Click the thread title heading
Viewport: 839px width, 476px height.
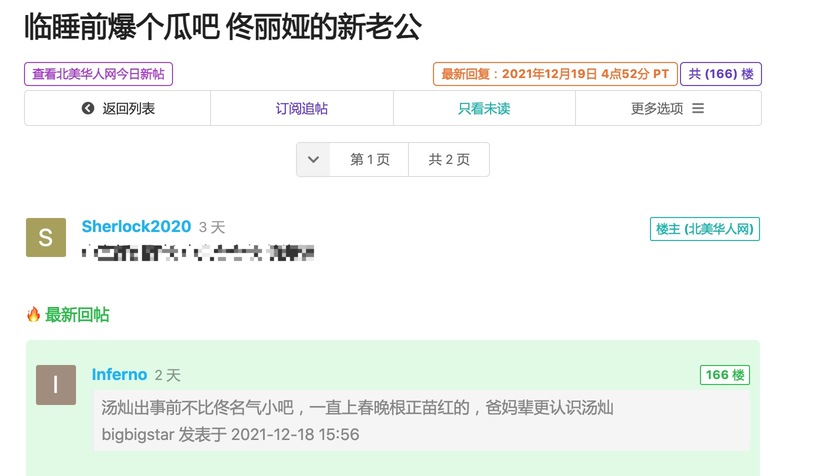point(223,27)
